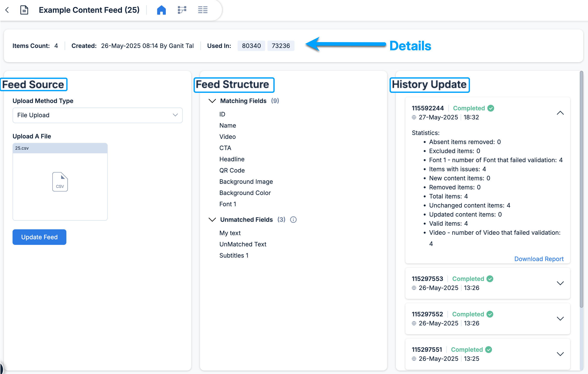Open the Upload Method Type dropdown
Viewport: 588px width, 374px height.
tap(97, 115)
